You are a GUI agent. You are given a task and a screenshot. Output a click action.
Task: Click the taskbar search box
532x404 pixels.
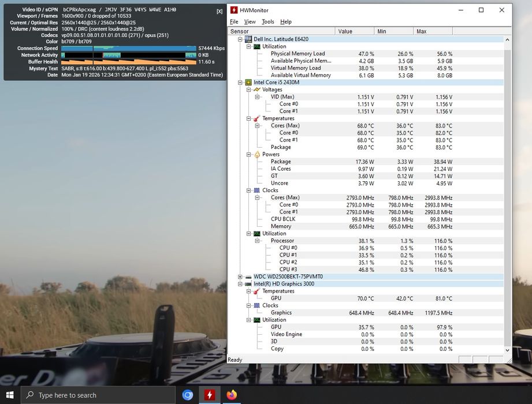click(98, 395)
